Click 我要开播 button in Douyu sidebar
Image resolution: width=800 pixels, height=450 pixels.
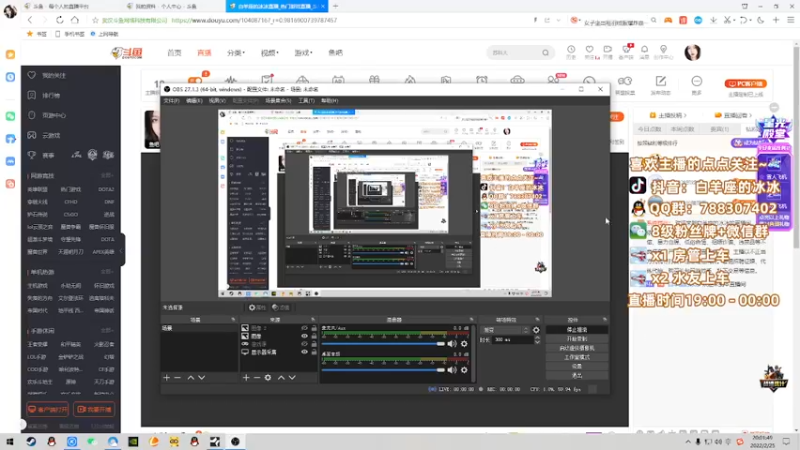coord(94,409)
